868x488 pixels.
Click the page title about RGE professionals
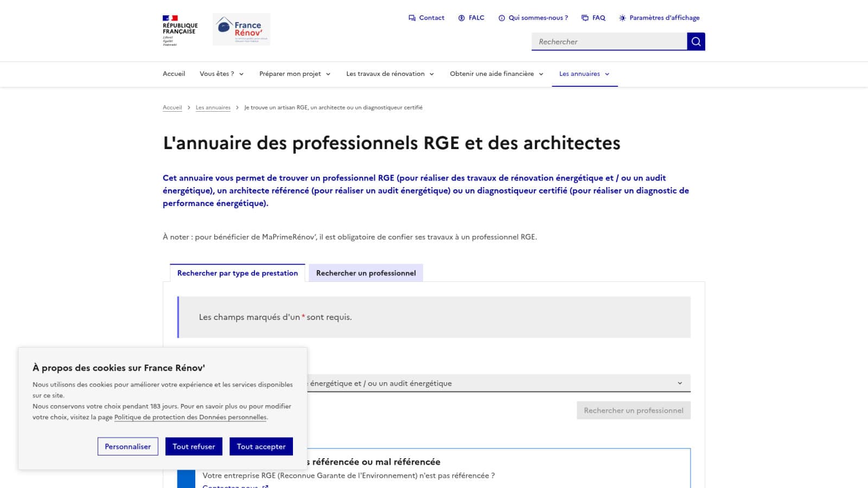pos(392,143)
